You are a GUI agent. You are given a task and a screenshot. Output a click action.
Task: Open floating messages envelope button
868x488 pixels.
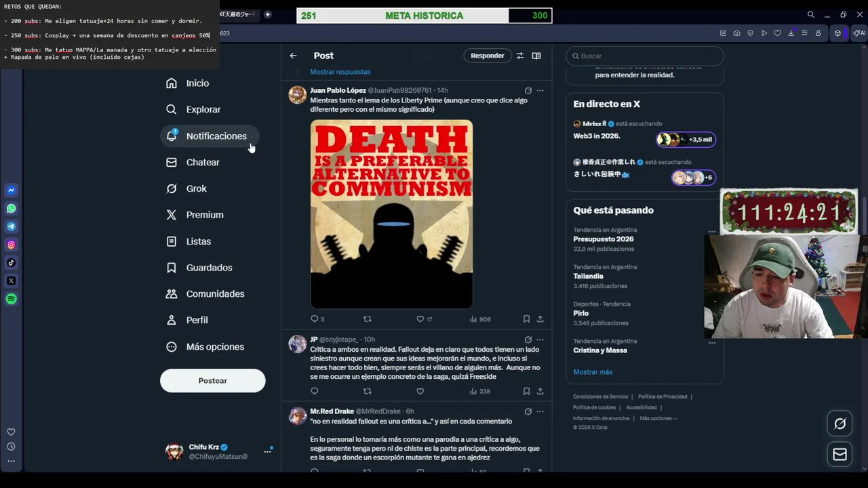[x=840, y=454]
